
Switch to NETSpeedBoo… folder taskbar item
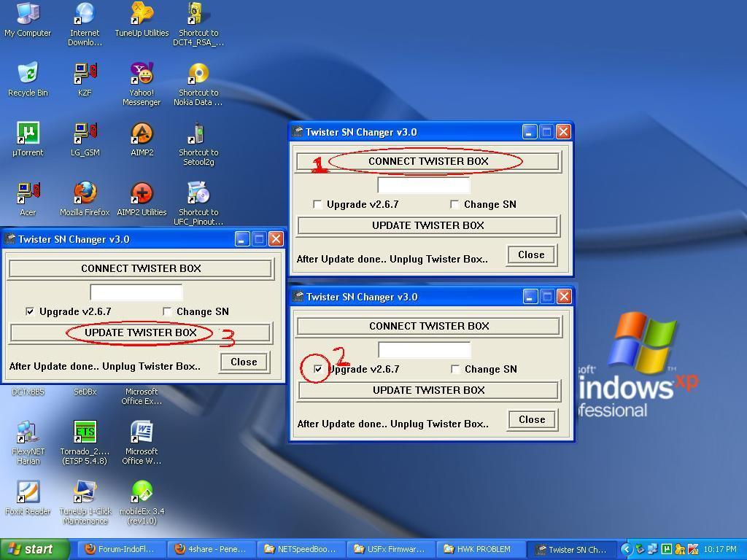(x=301, y=550)
